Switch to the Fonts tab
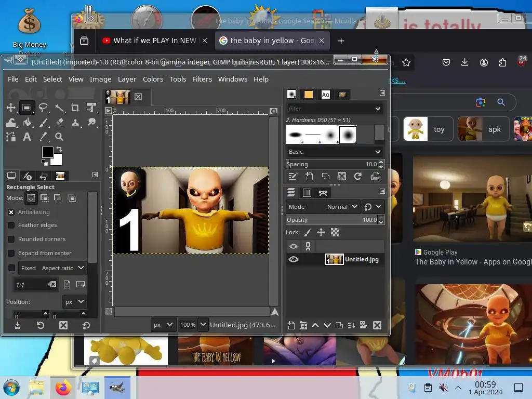 point(325,95)
